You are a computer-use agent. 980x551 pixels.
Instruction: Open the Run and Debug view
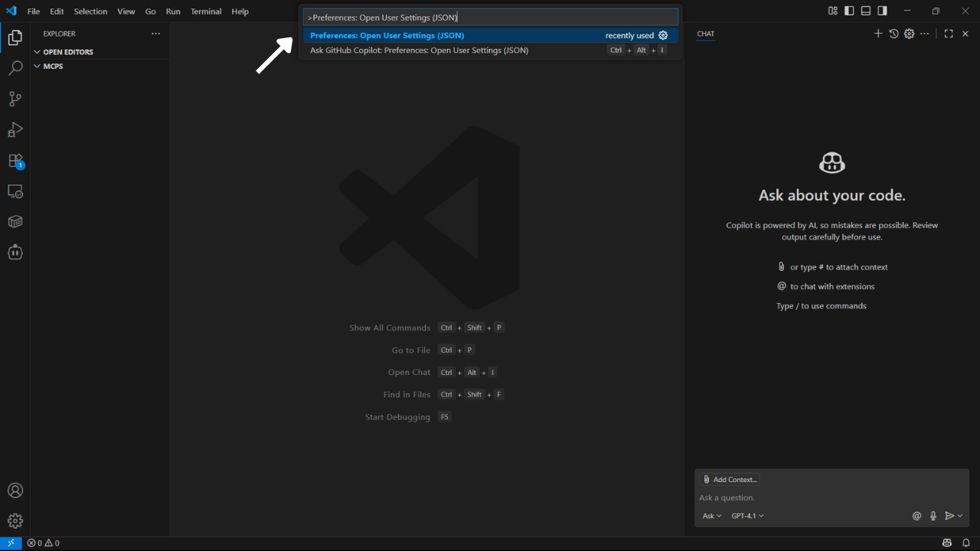tap(15, 129)
